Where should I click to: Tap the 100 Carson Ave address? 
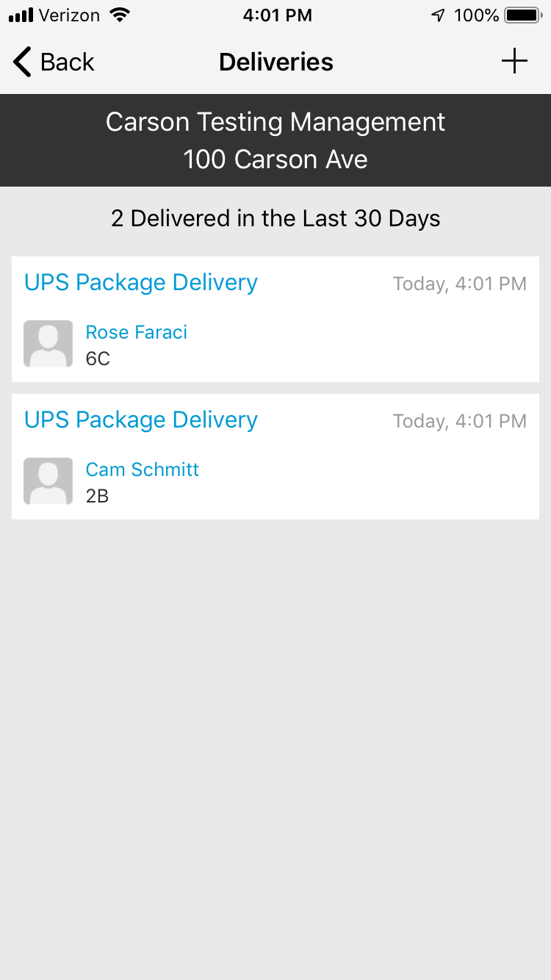pyautogui.click(x=275, y=159)
